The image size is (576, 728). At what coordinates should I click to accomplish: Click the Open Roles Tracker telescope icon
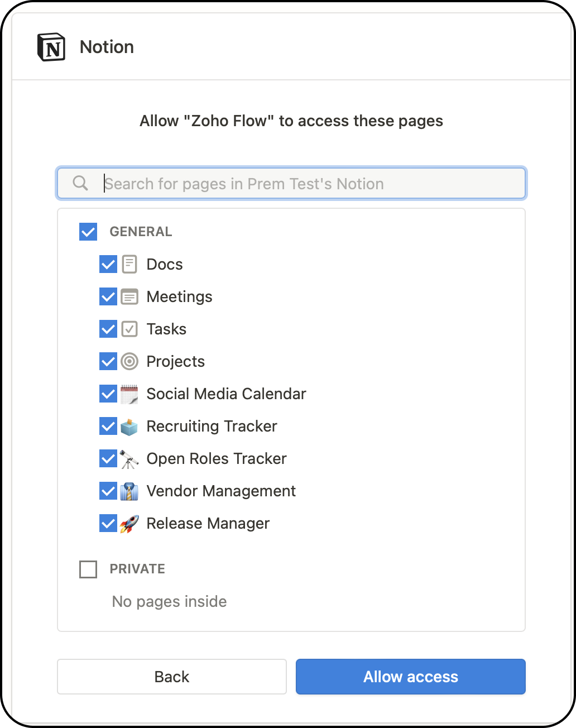pos(129,459)
